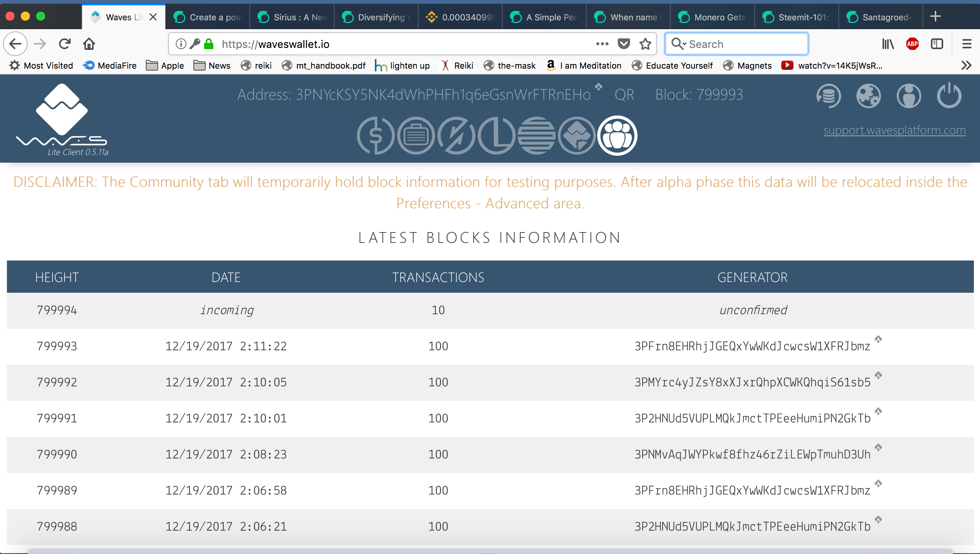Viewport: 980px width, 554px height.
Task: Click the backup/coins stack icon in header
Action: coord(828,96)
